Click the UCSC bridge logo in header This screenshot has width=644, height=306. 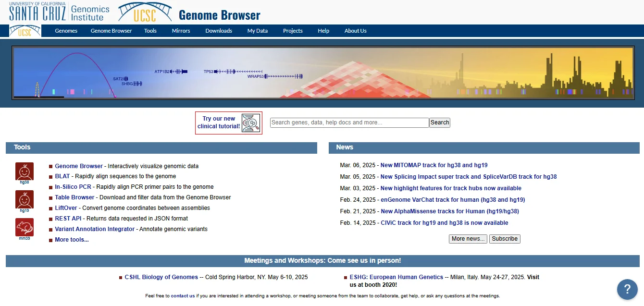pyautogui.click(x=144, y=12)
